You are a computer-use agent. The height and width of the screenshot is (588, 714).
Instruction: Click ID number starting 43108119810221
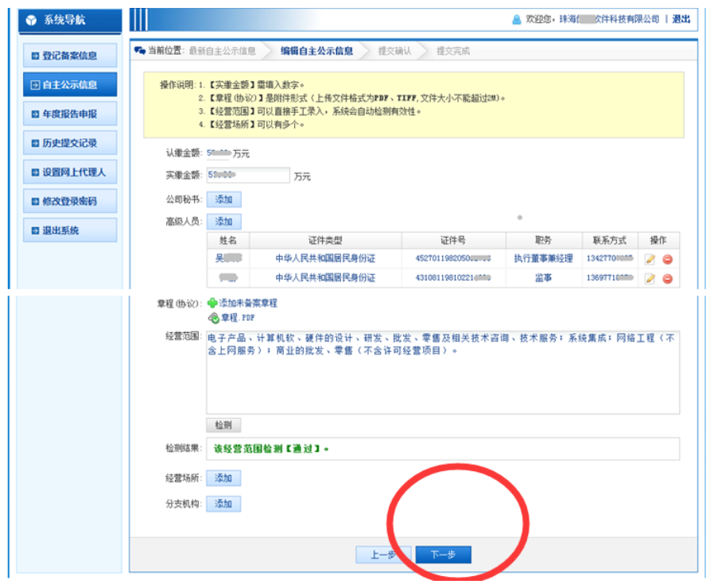[453, 277]
